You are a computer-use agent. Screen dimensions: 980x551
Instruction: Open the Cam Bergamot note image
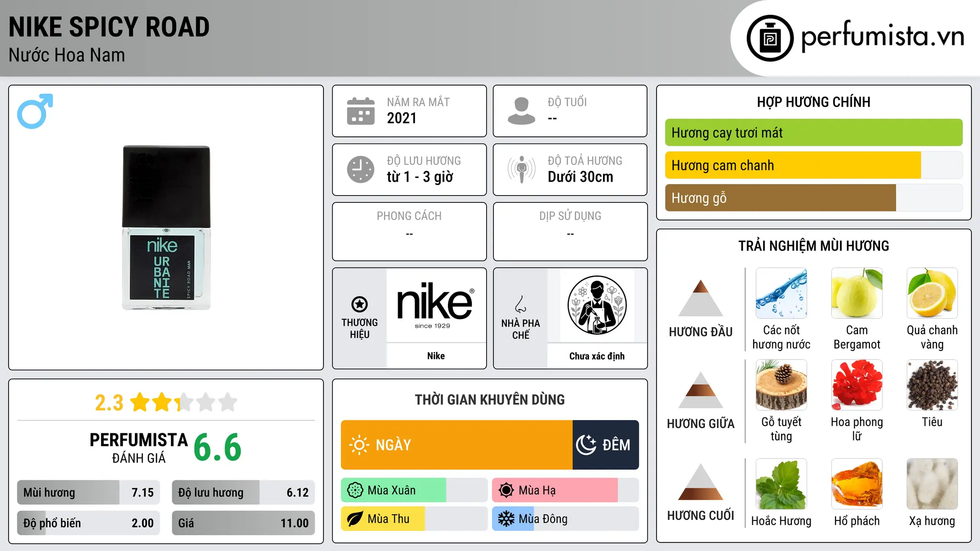(x=857, y=293)
